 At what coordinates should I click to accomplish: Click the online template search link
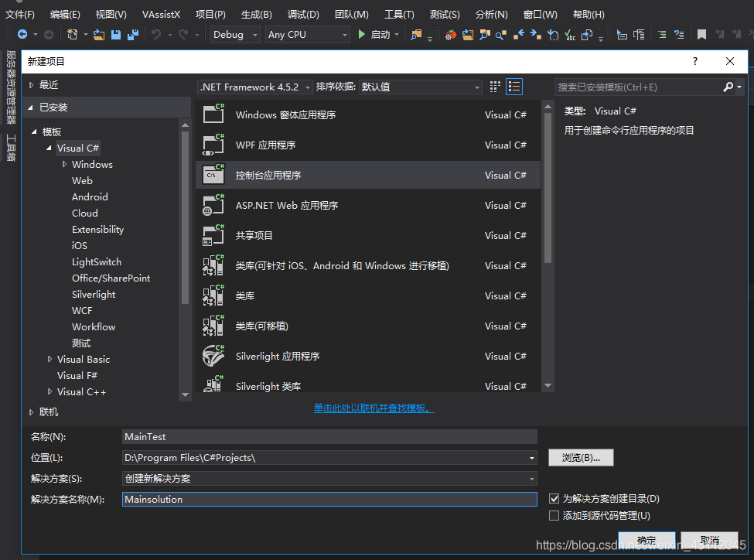[x=374, y=408]
